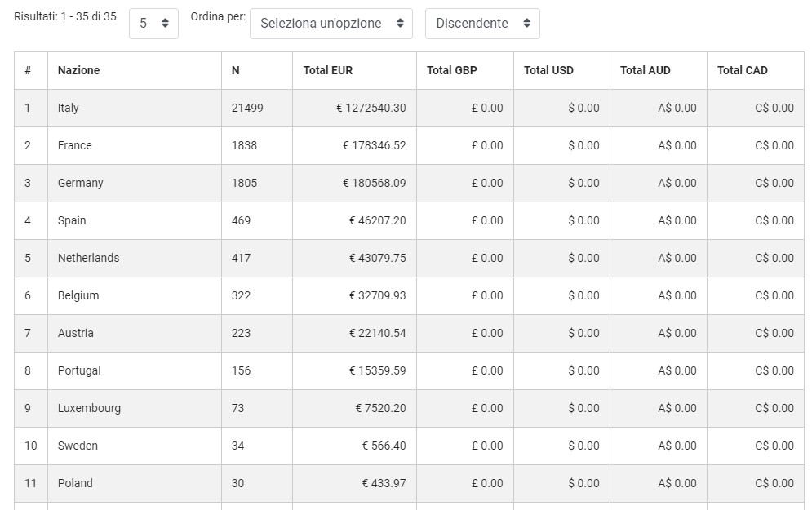Click the 'N' column header

pyautogui.click(x=235, y=70)
